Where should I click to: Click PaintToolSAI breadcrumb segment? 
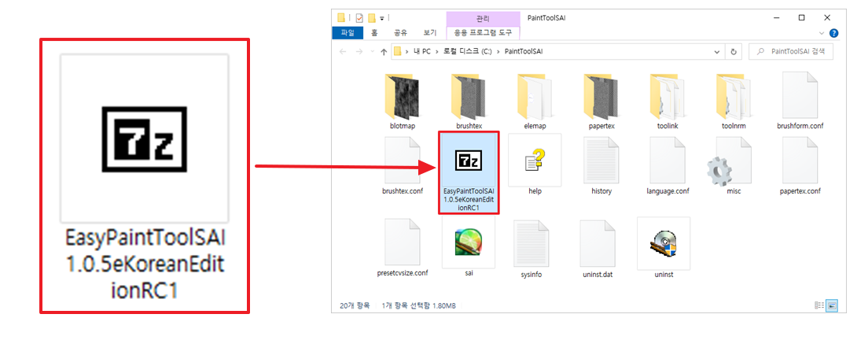point(524,51)
